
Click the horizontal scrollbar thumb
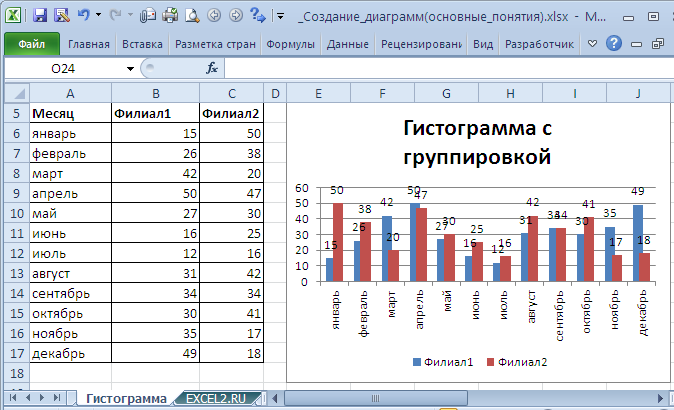pyautogui.click(x=375, y=398)
